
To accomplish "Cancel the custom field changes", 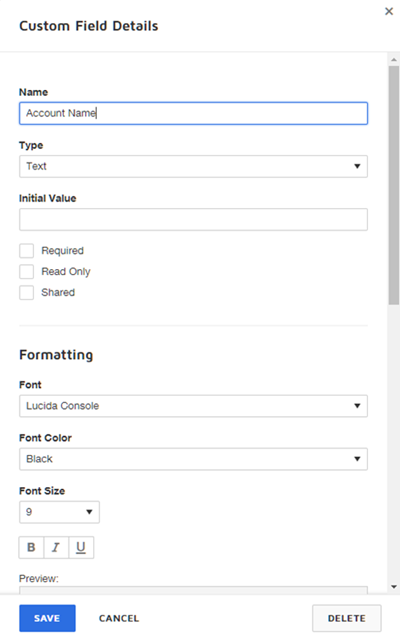I will tap(119, 618).
